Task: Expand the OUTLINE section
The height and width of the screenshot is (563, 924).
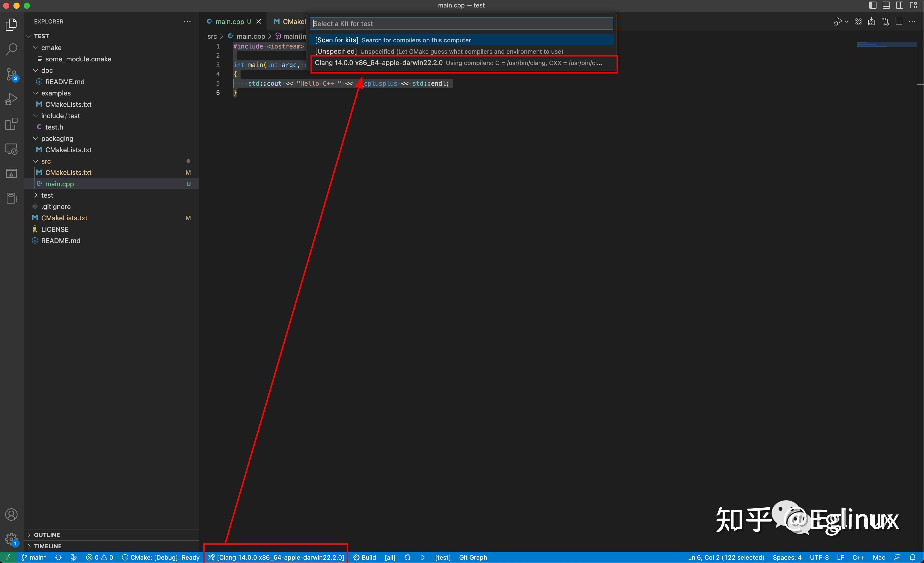Action: tap(111, 535)
